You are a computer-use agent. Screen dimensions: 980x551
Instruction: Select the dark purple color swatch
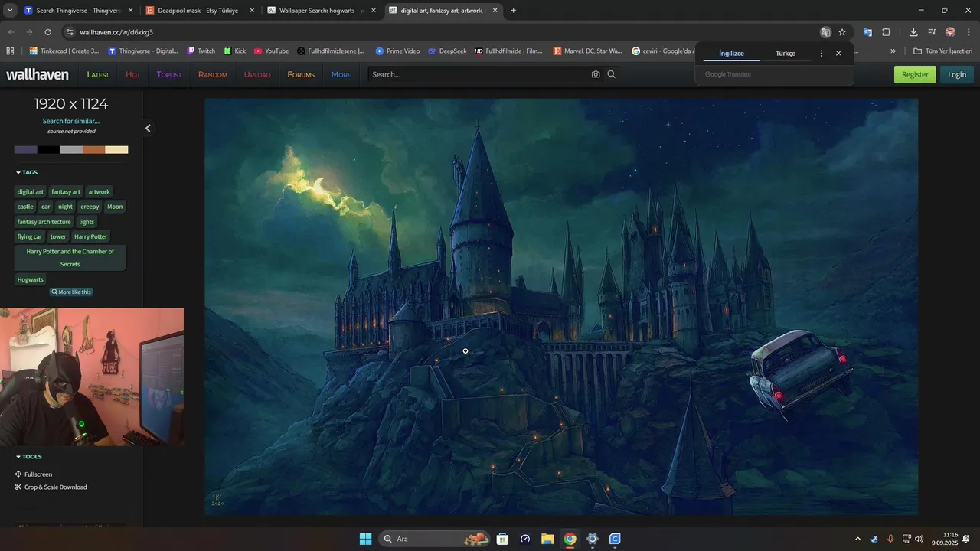[x=25, y=150]
